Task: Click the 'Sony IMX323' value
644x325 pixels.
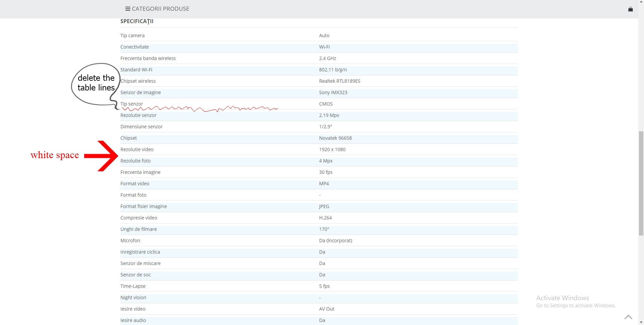Action: pyautogui.click(x=333, y=92)
